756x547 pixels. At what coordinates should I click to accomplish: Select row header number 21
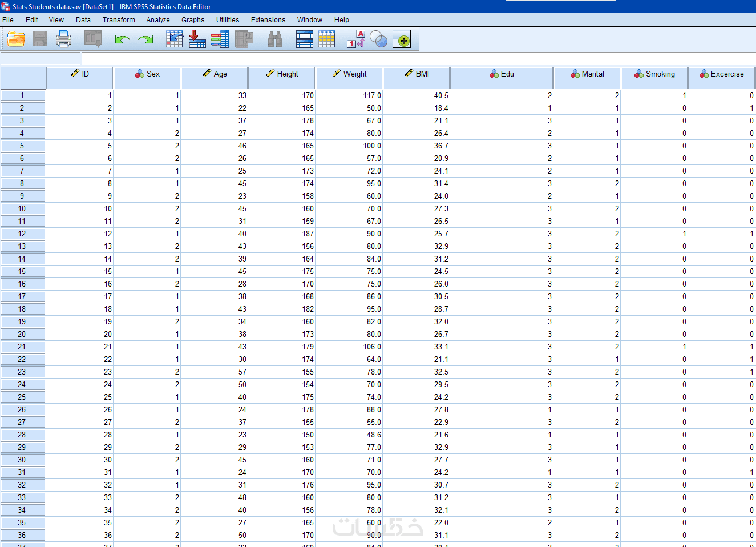23,347
